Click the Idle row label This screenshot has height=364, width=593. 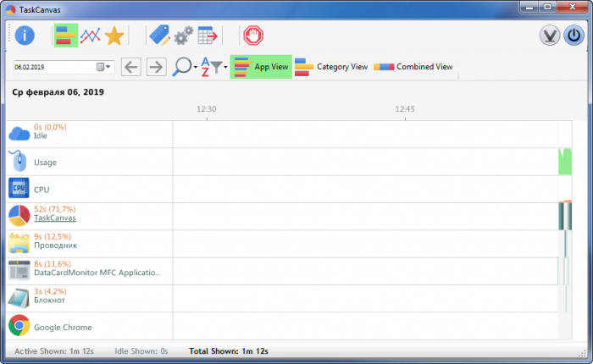41,136
